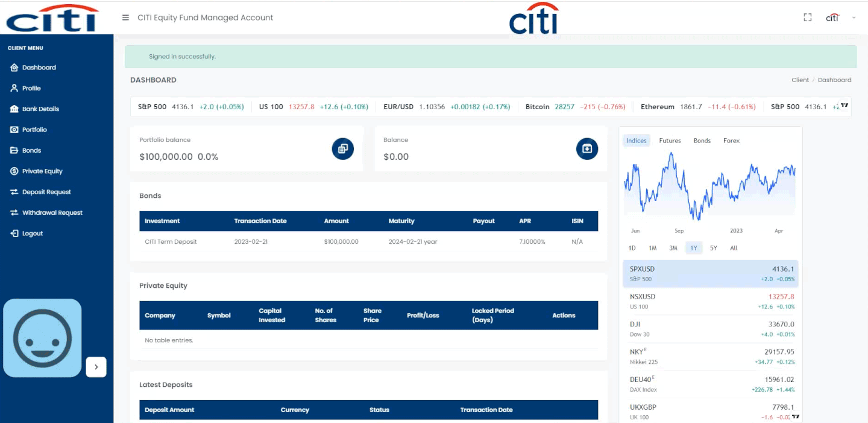Image resolution: width=868 pixels, height=423 pixels.
Task: Select the UKXGBP UK 100 row
Action: [711, 411]
